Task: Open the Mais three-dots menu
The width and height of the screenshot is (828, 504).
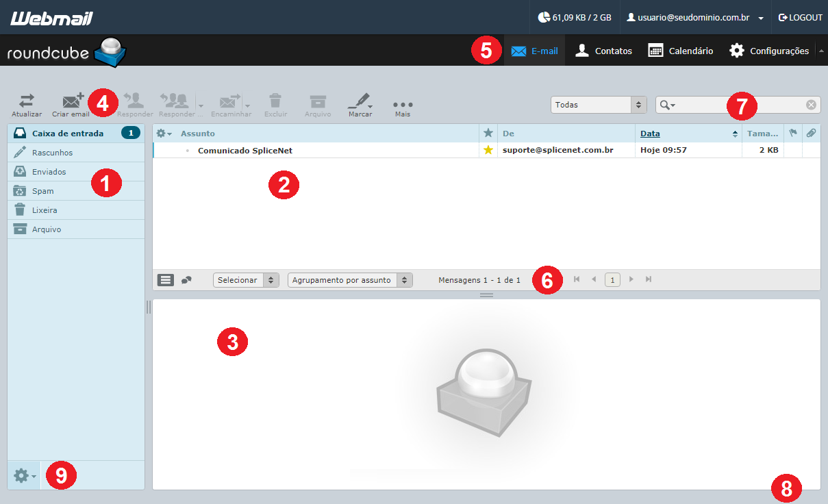Action: tap(403, 104)
